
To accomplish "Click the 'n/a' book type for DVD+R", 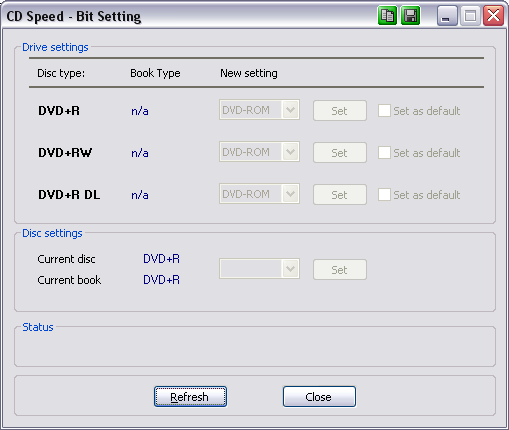I will 140,111.
